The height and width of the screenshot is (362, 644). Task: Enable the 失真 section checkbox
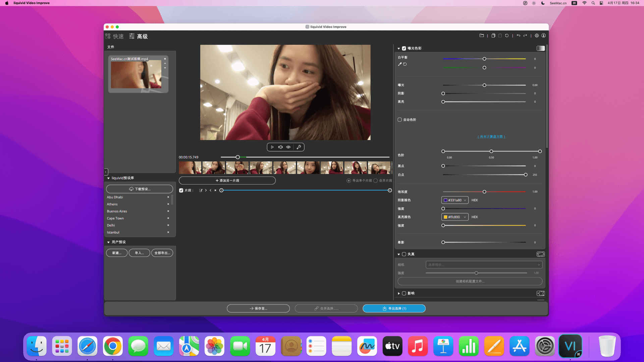404,254
